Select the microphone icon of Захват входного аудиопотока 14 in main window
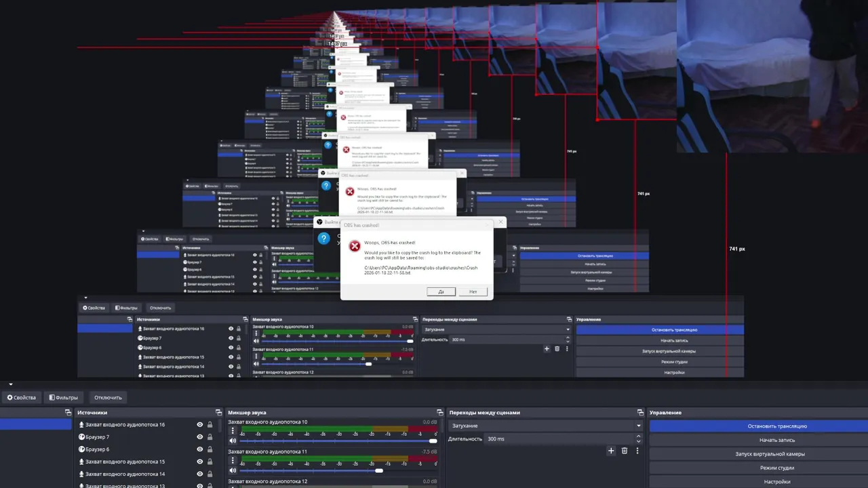This screenshot has width=868, height=488. point(81,474)
